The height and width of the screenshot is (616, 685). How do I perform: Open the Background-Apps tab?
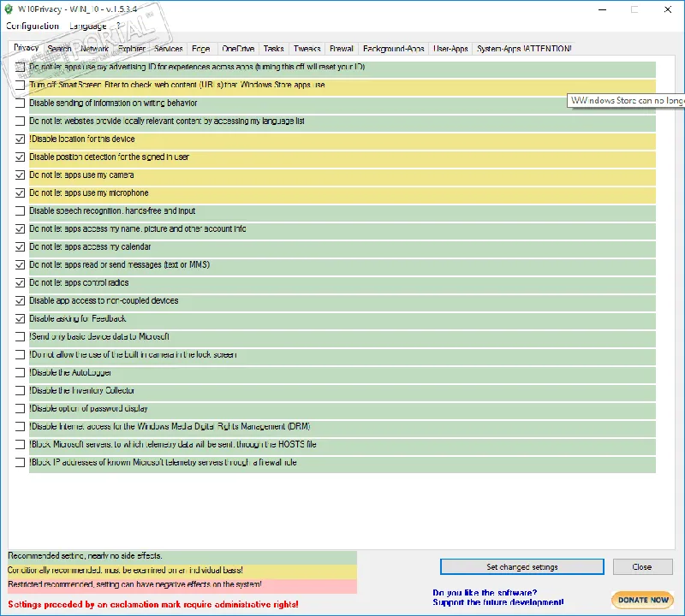[394, 49]
